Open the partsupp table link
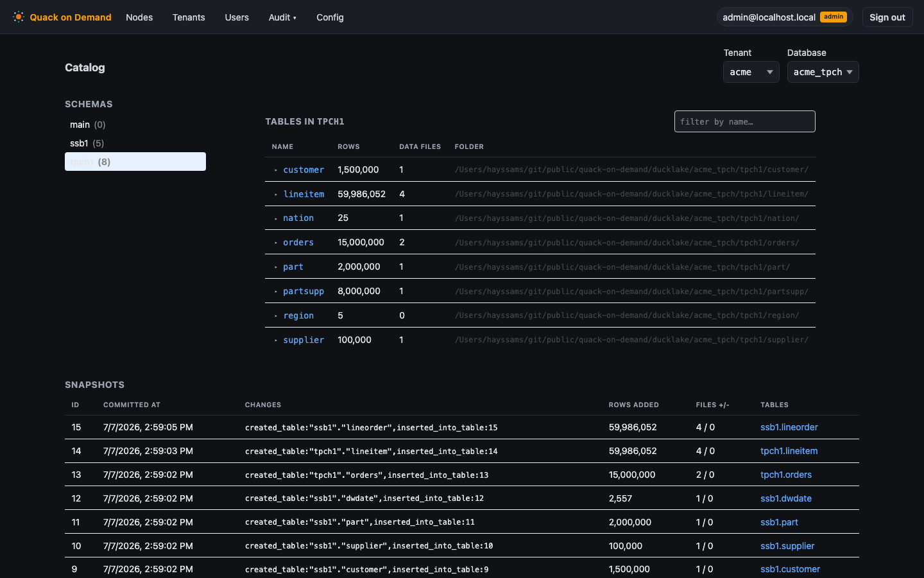The height and width of the screenshot is (578, 924). coord(304,291)
